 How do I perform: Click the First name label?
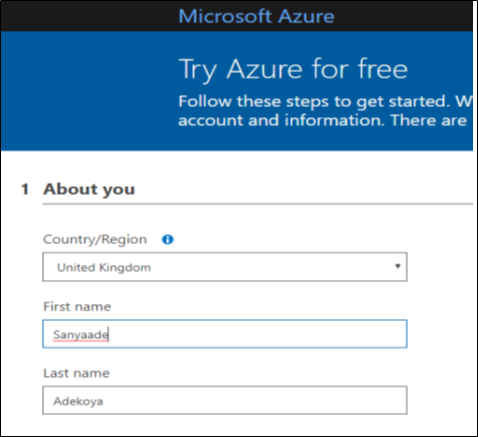pyautogui.click(x=77, y=306)
